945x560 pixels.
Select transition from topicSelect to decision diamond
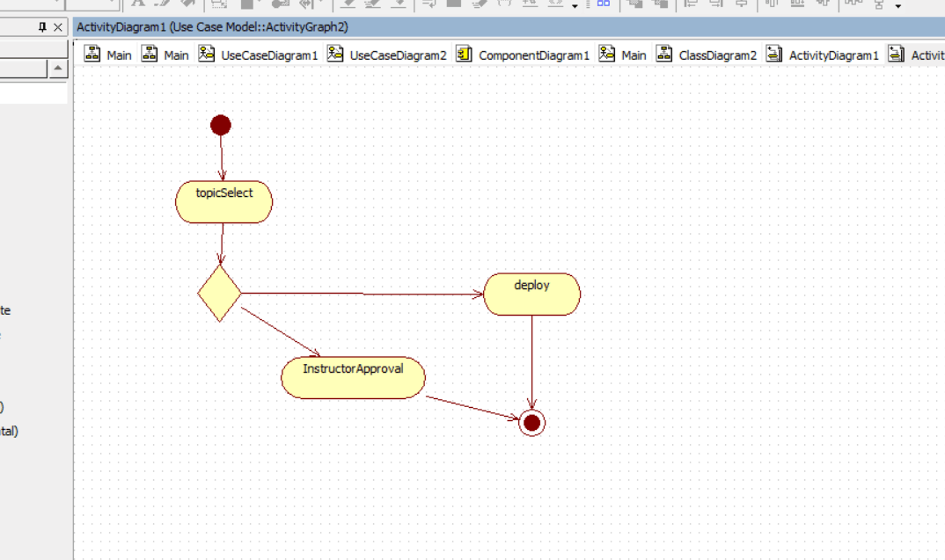(222, 244)
